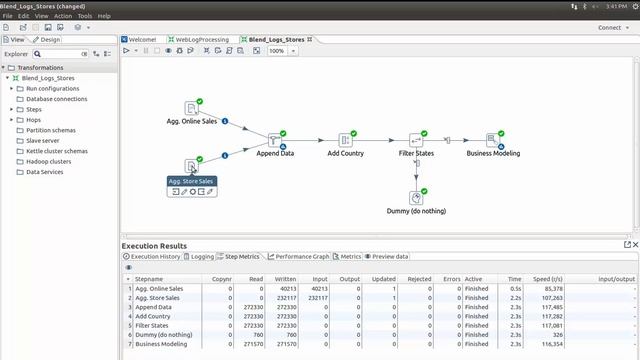Open the zoom level dropdown arrow
The image size is (640, 360).
[293, 51]
